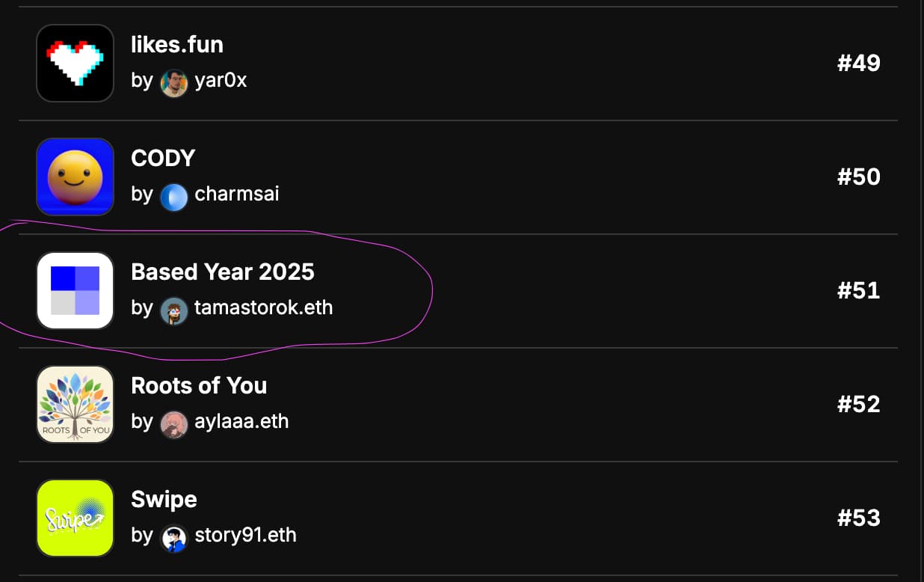Visit tamastorok.eth creator profile name
The width and height of the screenshot is (924, 582).
pyautogui.click(x=263, y=308)
